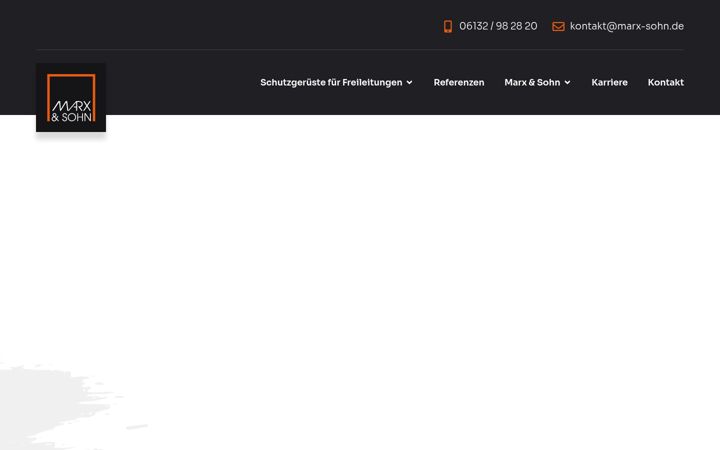Viewport: 720px width, 450px height.
Task: Click the orange phone icon
Action: click(448, 26)
